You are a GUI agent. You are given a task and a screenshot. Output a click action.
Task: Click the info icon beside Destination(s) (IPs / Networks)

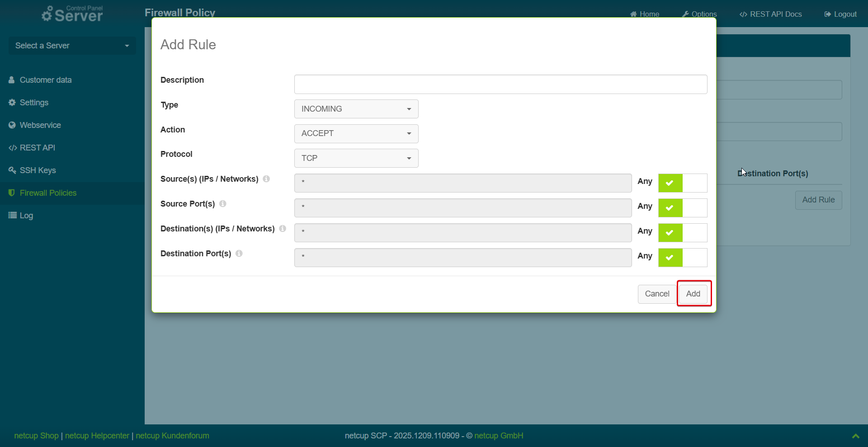pyautogui.click(x=283, y=229)
